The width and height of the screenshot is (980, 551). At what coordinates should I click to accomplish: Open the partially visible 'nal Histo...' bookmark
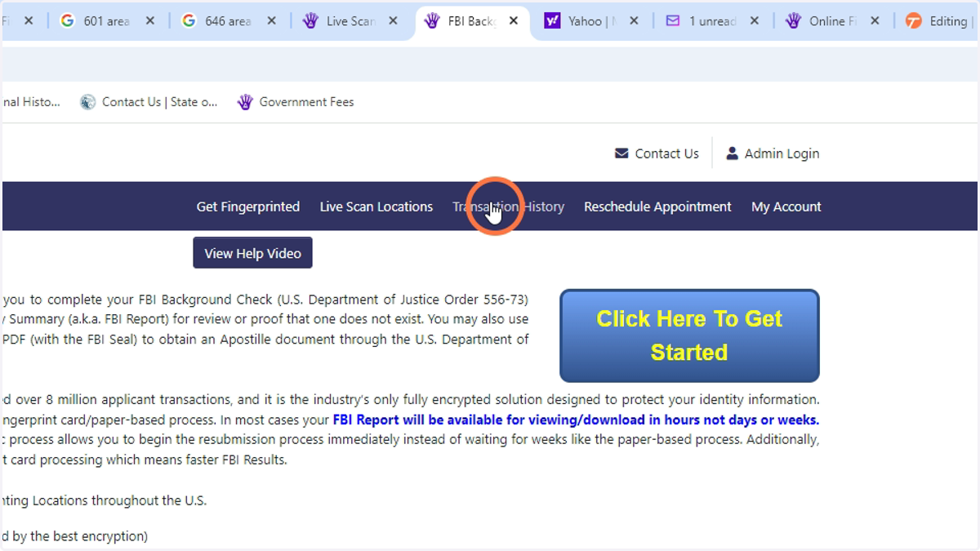coord(31,102)
